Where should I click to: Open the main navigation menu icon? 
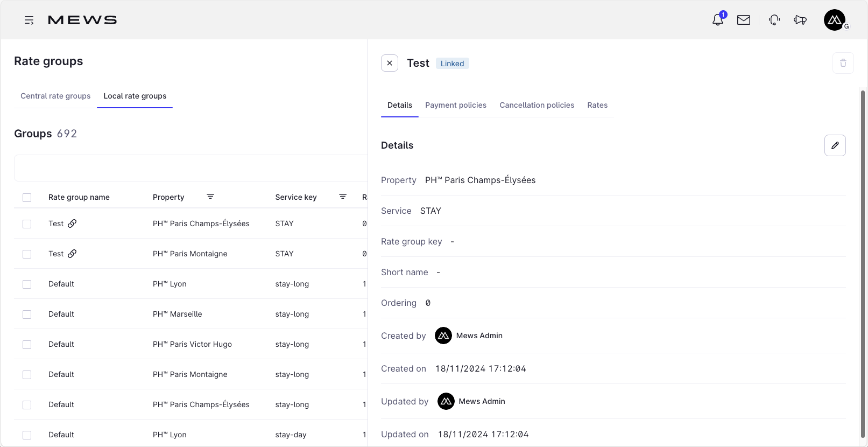29,20
